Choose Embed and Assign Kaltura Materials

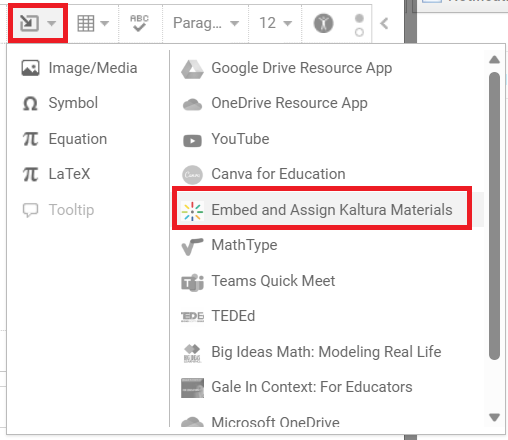click(x=322, y=209)
